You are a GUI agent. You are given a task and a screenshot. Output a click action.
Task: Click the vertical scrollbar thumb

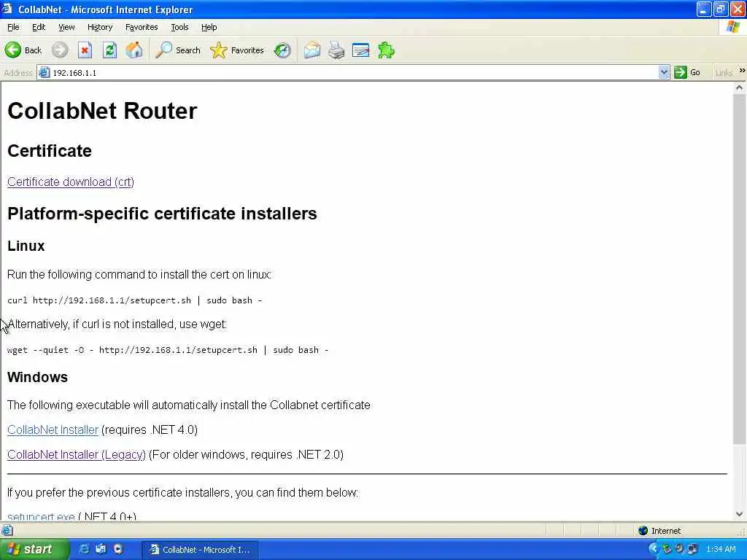739,269
